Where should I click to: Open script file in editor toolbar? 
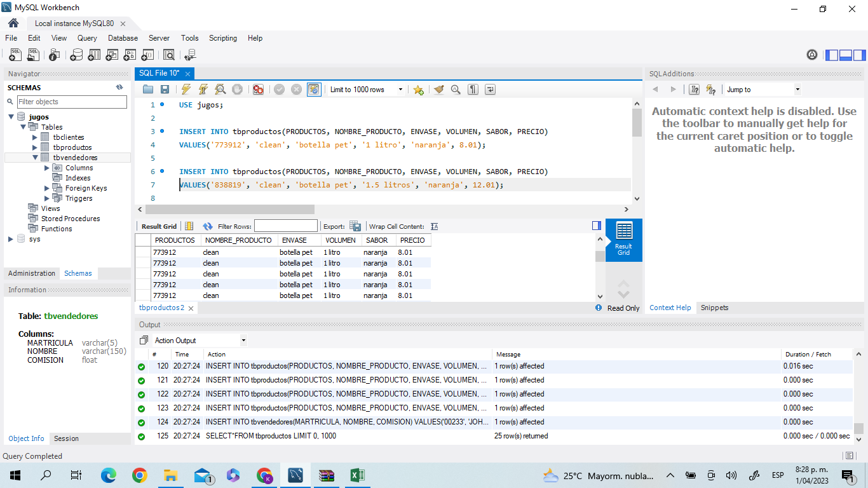coord(148,90)
